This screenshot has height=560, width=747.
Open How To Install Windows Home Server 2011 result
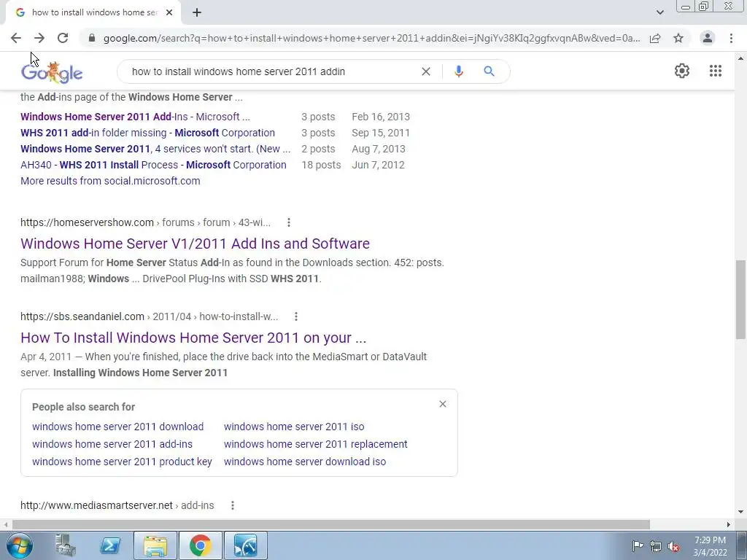tap(193, 338)
